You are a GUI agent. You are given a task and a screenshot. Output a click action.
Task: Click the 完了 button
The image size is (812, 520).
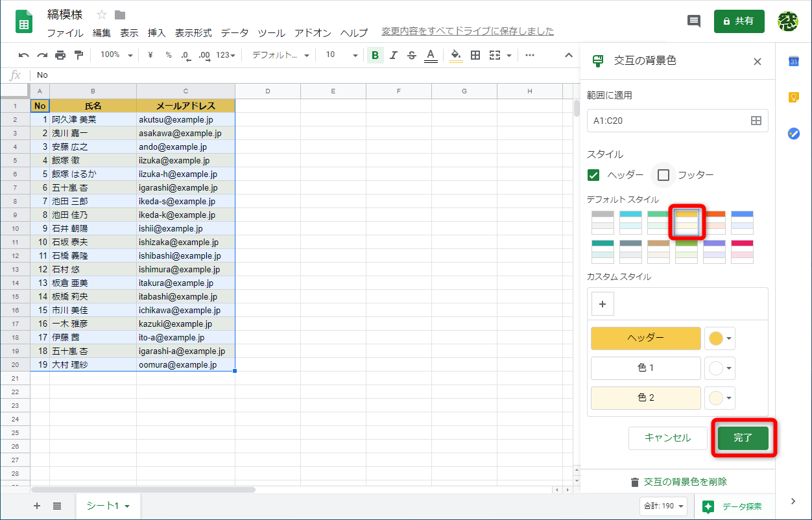743,438
